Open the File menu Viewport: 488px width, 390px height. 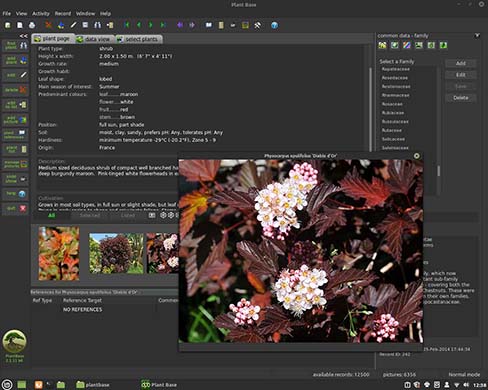tap(7, 14)
